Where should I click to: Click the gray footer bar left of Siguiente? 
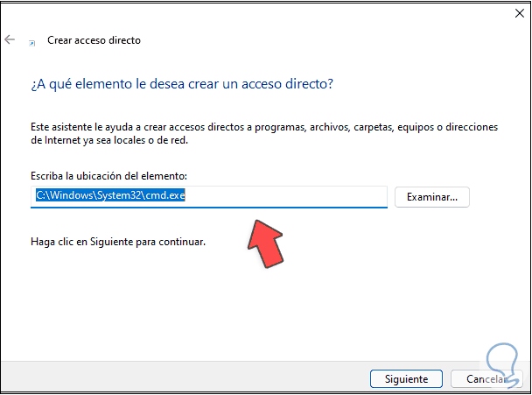pos(175,379)
